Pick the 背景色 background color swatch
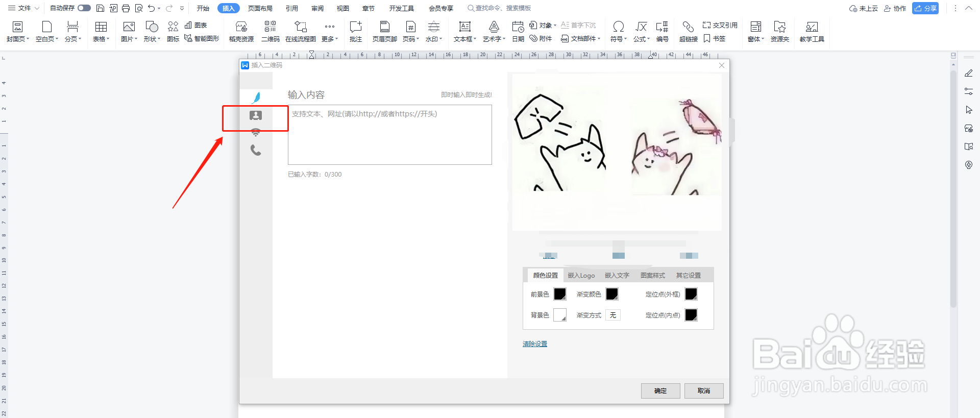The width and height of the screenshot is (980, 418). click(560, 315)
